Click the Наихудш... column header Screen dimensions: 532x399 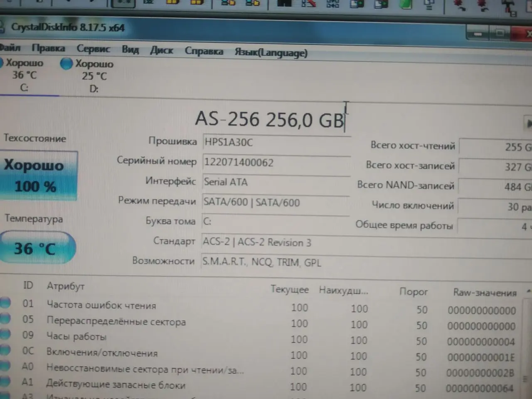pos(343,291)
